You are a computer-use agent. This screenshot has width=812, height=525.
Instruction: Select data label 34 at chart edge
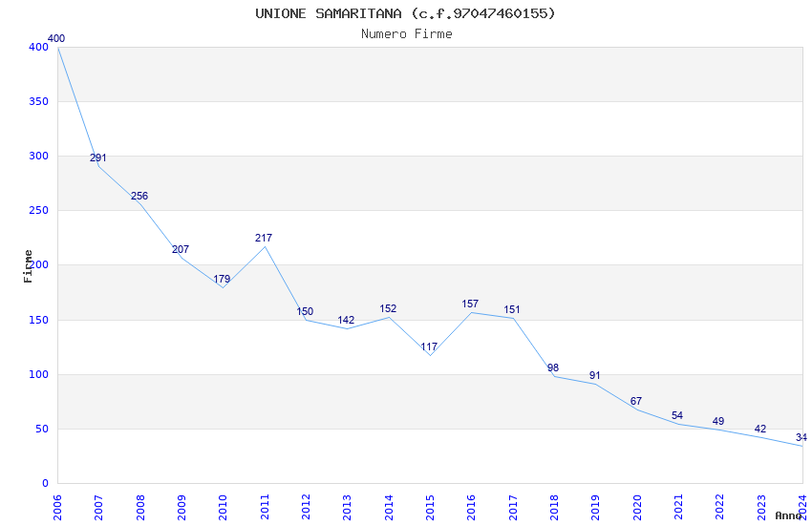click(x=801, y=437)
